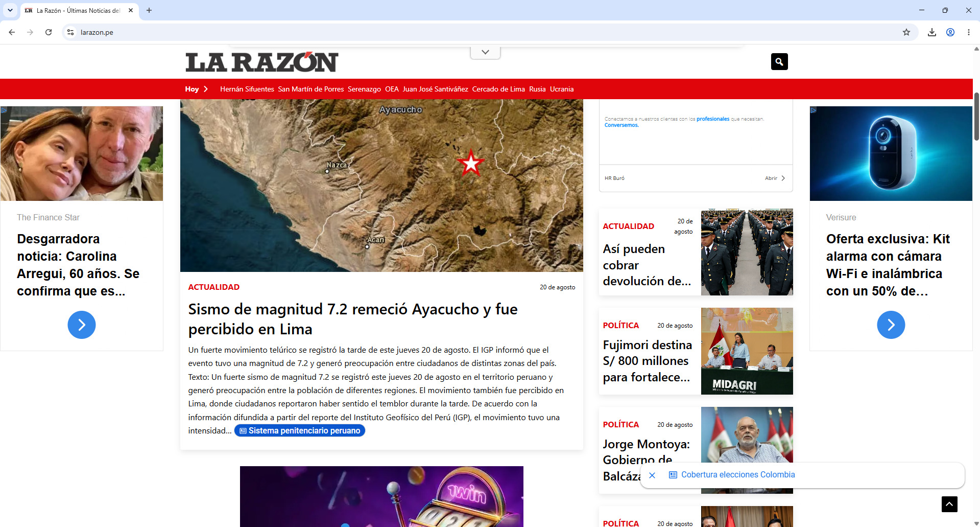This screenshot has height=527, width=980.
Task: Click the slot machine casino ad banner
Action: pyautogui.click(x=381, y=496)
